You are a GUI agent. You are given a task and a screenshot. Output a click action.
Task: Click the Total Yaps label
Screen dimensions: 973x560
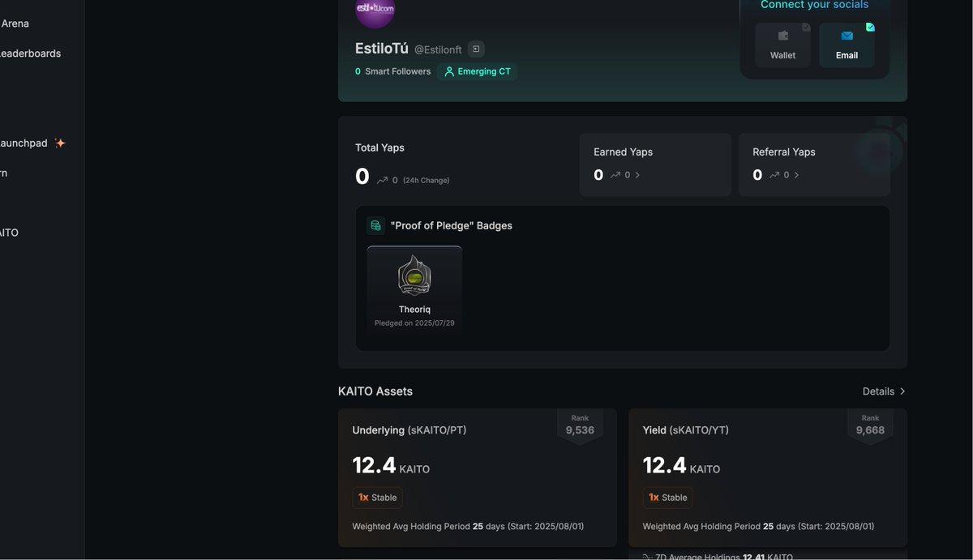click(379, 147)
